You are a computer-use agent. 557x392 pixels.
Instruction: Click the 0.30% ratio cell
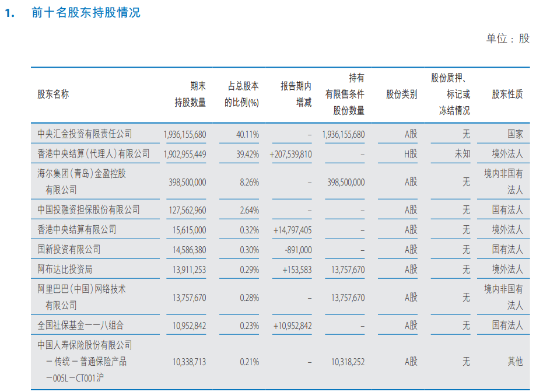coord(250,250)
